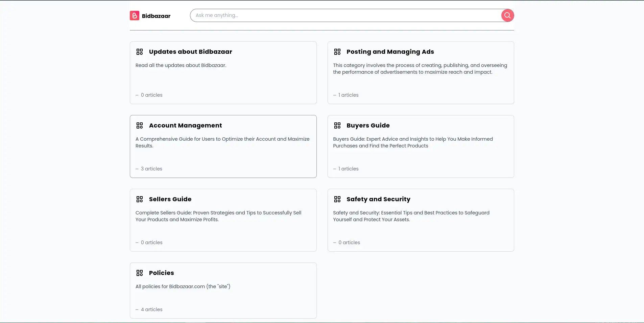Click '4 articles' in the Policies card
This screenshot has width=644, height=323.
(x=151, y=309)
